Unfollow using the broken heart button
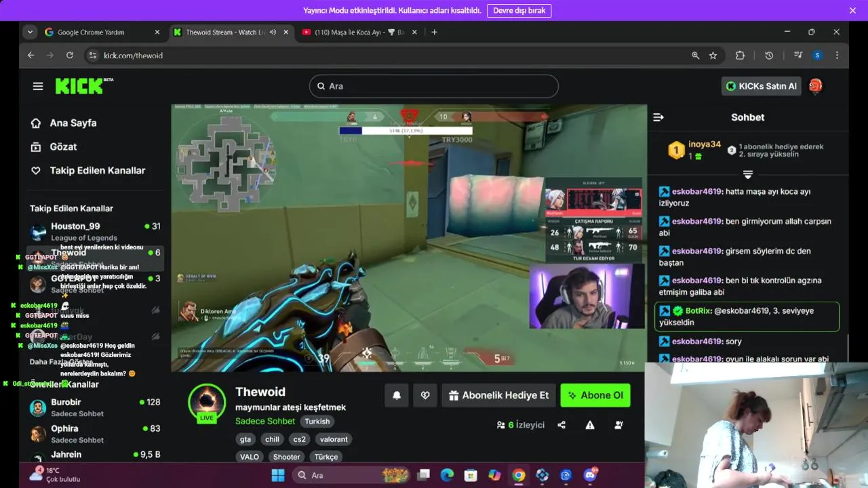Viewport: 868px width, 488px height. point(425,395)
